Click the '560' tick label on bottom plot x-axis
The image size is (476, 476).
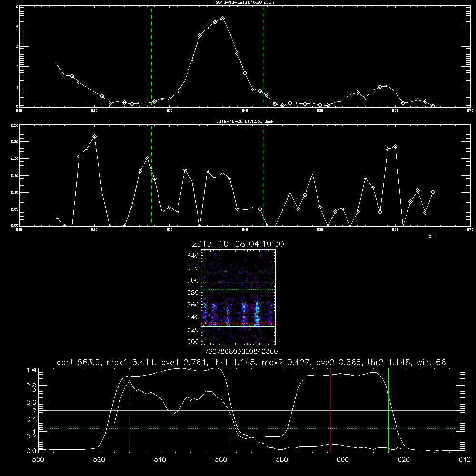[x=221, y=460]
